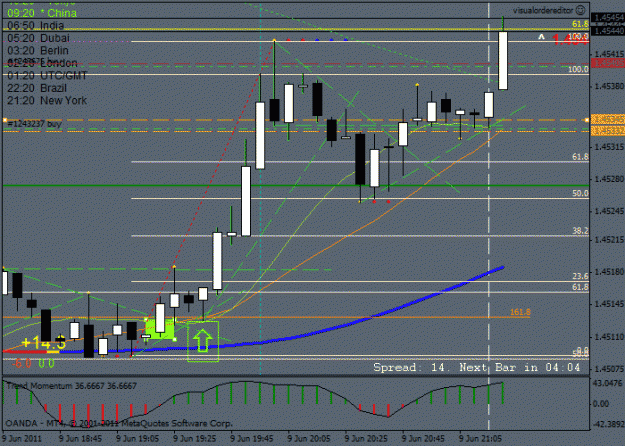Viewport: 625px width, 446px height.
Task: Click the 23.6 Fibonacci level label
Action: tap(580, 276)
